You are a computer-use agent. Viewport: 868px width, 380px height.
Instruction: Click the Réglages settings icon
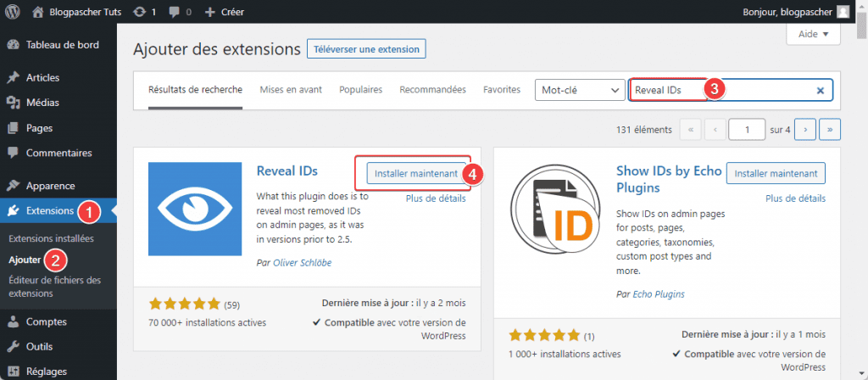14,372
